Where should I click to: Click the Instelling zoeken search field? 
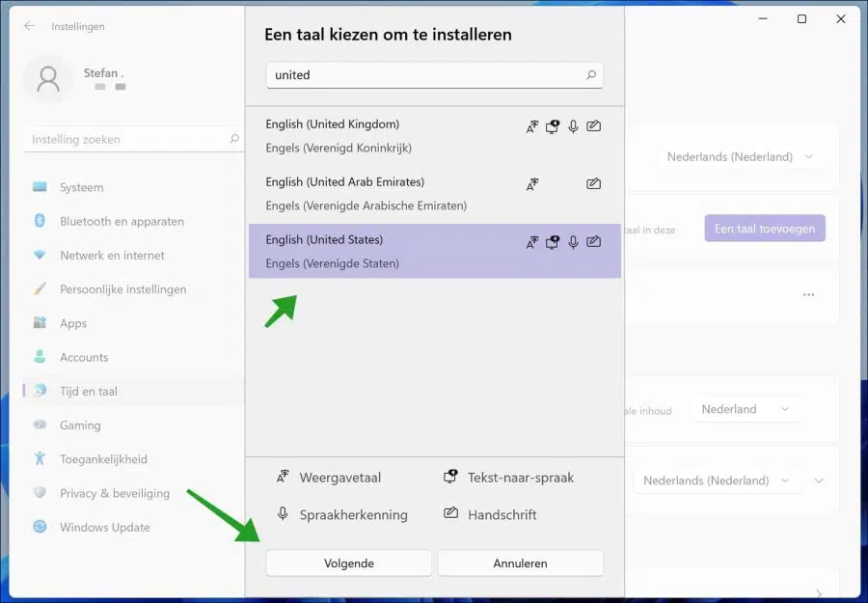134,139
